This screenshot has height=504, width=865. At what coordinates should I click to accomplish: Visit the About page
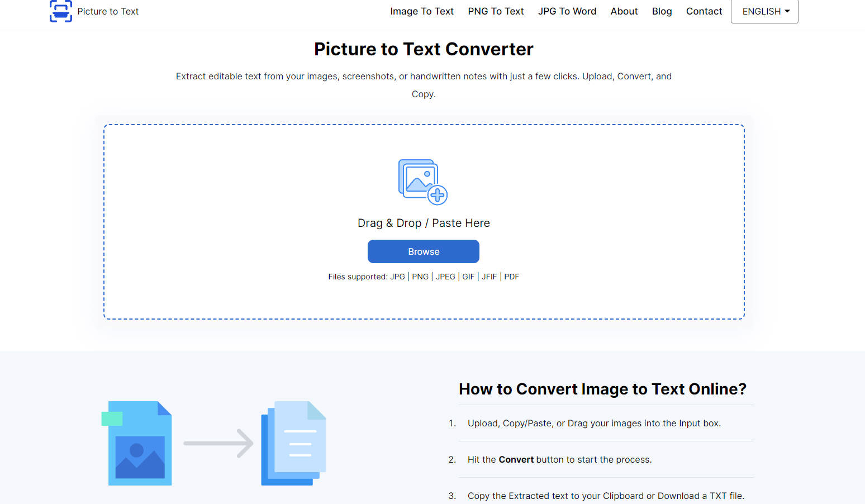click(624, 11)
